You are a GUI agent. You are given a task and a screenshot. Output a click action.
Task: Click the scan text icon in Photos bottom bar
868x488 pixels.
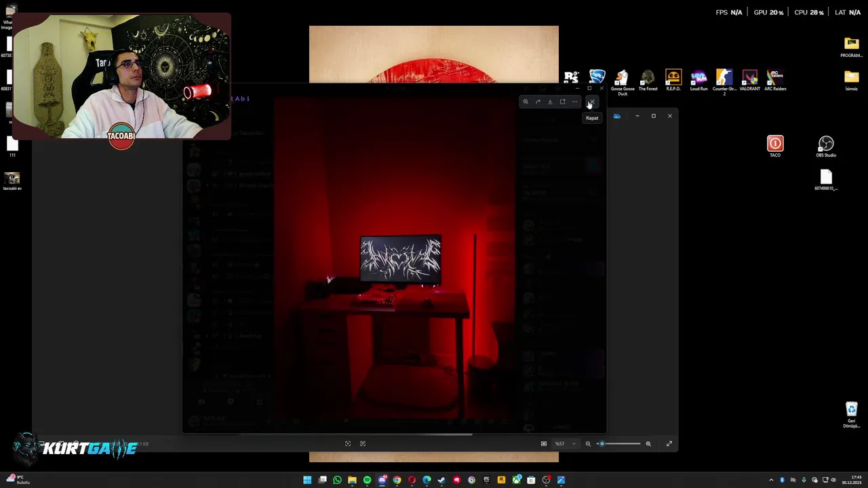point(363,443)
